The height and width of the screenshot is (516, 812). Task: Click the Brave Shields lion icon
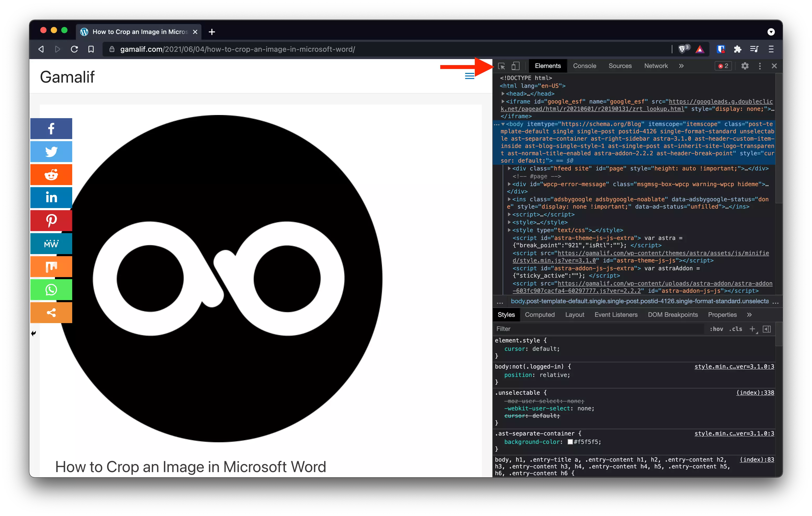682,49
